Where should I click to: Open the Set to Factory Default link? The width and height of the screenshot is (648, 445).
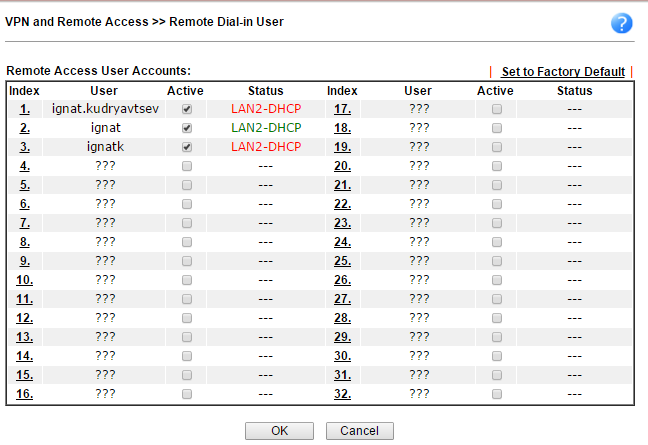pyautogui.click(x=563, y=72)
